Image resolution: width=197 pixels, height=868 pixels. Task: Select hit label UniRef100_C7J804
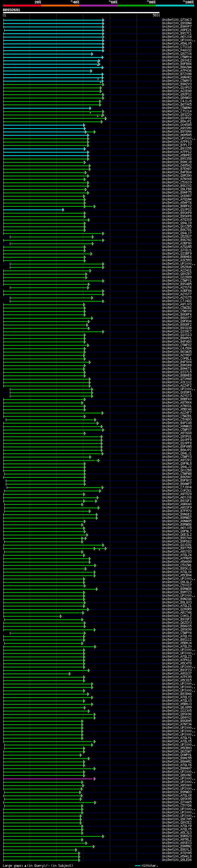coord(177,487)
